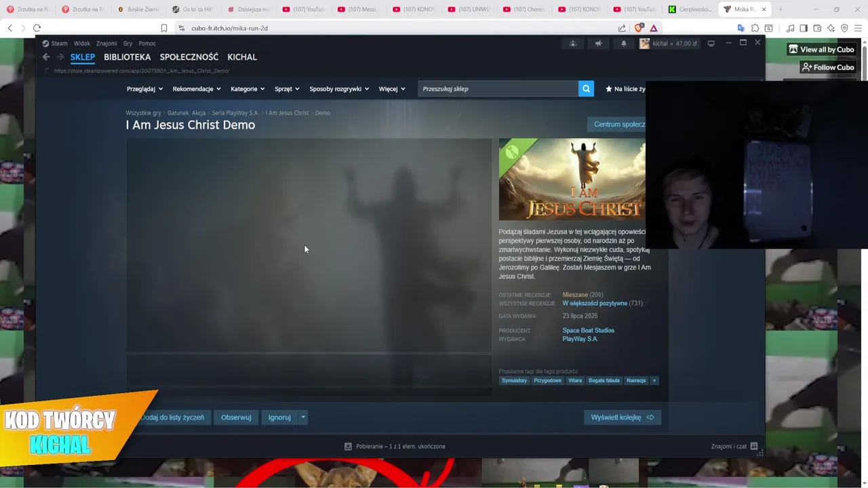Click the download status icon at bottom
868x488 pixels.
348,446
